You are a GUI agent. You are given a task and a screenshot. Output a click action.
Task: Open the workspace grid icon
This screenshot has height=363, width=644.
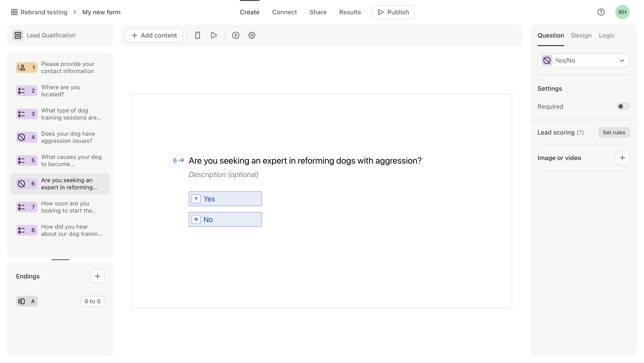coord(14,12)
